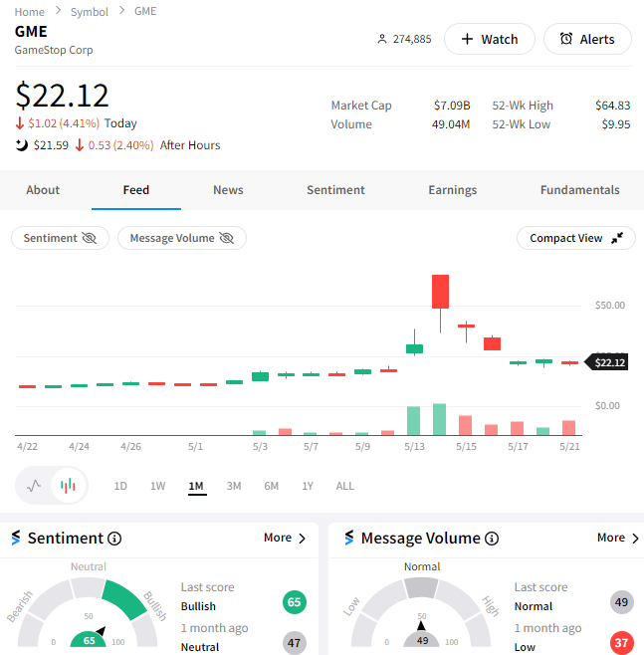Open More in the Sentiment card
Screen dimensions: 644x655
click(285, 538)
